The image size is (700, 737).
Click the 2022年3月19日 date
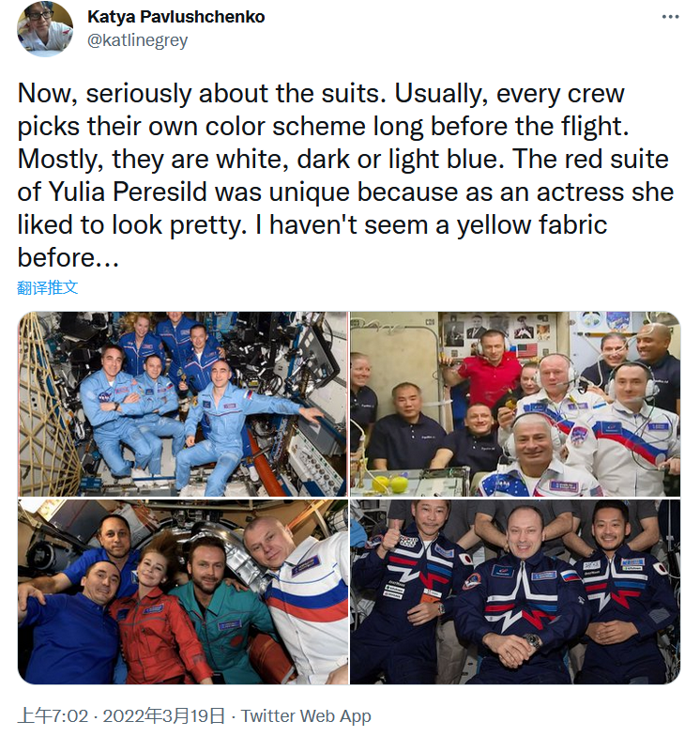pyautogui.click(x=164, y=715)
